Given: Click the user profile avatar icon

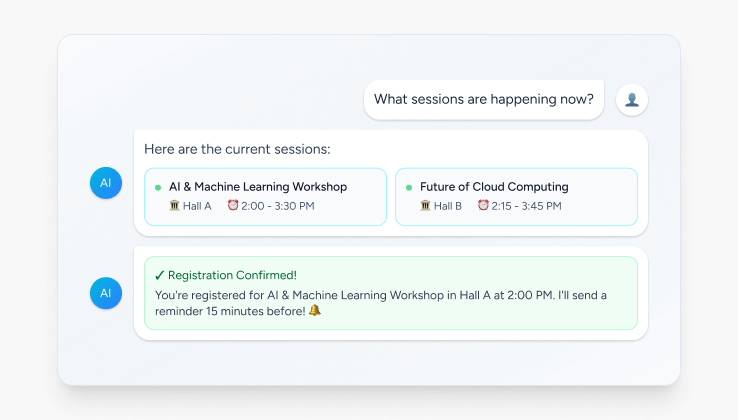Looking at the screenshot, I should [632, 99].
